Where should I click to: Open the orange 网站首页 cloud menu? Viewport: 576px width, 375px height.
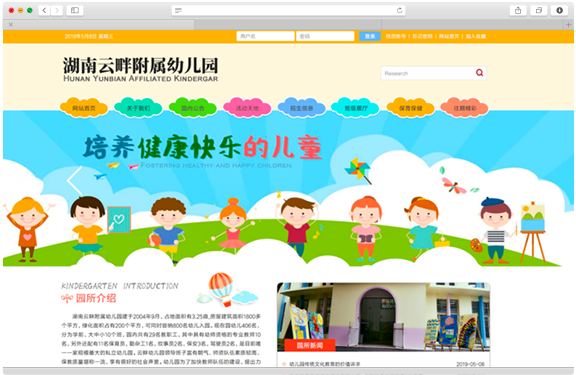(x=84, y=108)
